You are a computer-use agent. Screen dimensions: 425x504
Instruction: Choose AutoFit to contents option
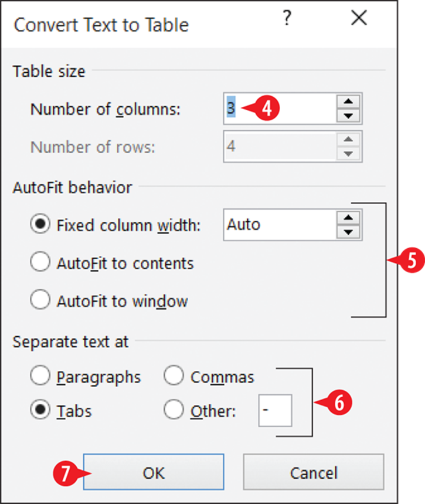40,262
